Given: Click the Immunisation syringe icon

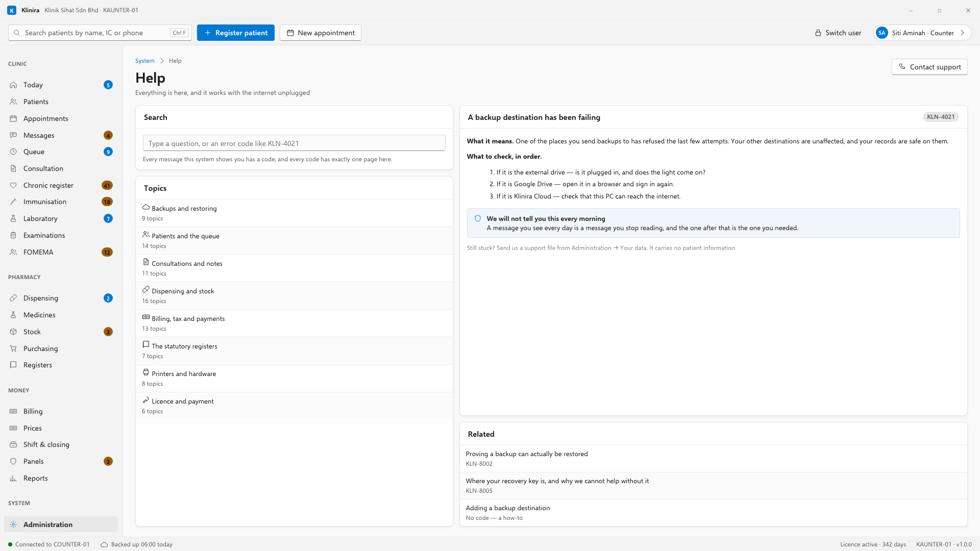Looking at the screenshot, I should [x=13, y=202].
